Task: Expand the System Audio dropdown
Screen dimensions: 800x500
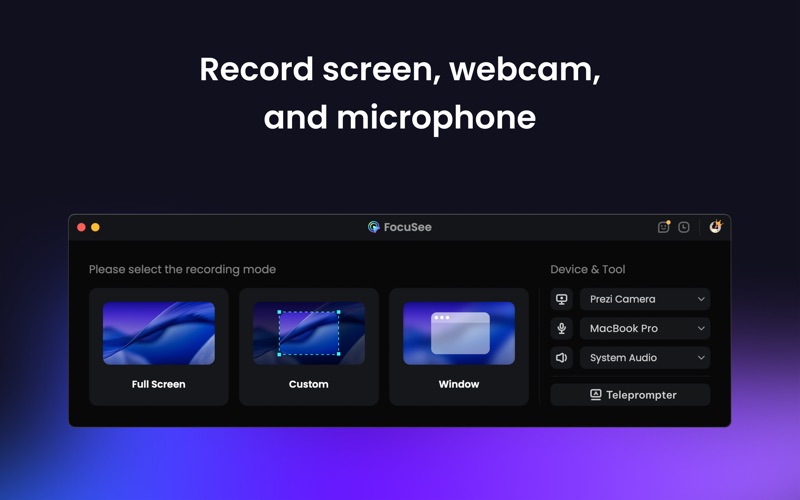Action: tap(645, 358)
